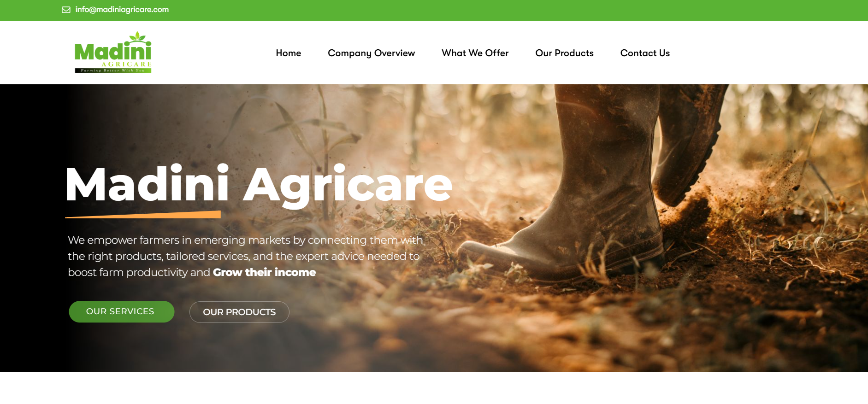Click the Farming Better With You tagline
The image size is (868, 404).
(113, 70)
